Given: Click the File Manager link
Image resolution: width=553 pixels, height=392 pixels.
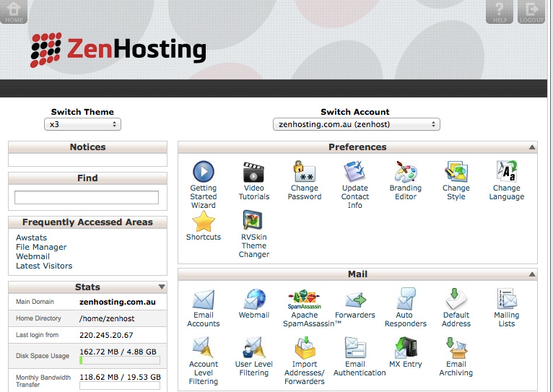Looking at the screenshot, I should pos(41,247).
